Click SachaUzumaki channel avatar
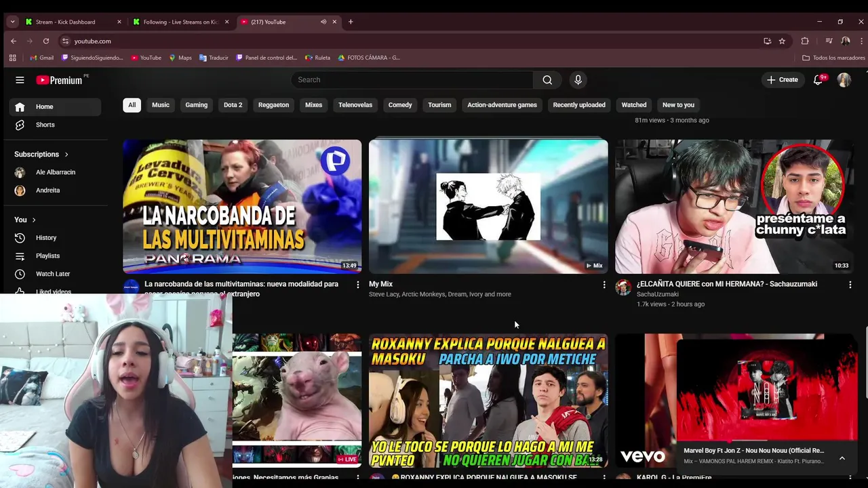The height and width of the screenshot is (488, 868). coord(623,287)
